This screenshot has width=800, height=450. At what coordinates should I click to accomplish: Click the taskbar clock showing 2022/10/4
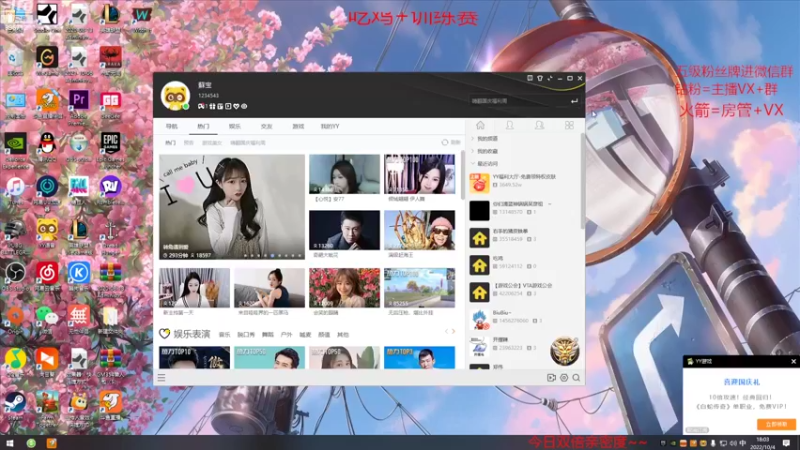coord(763,443)
